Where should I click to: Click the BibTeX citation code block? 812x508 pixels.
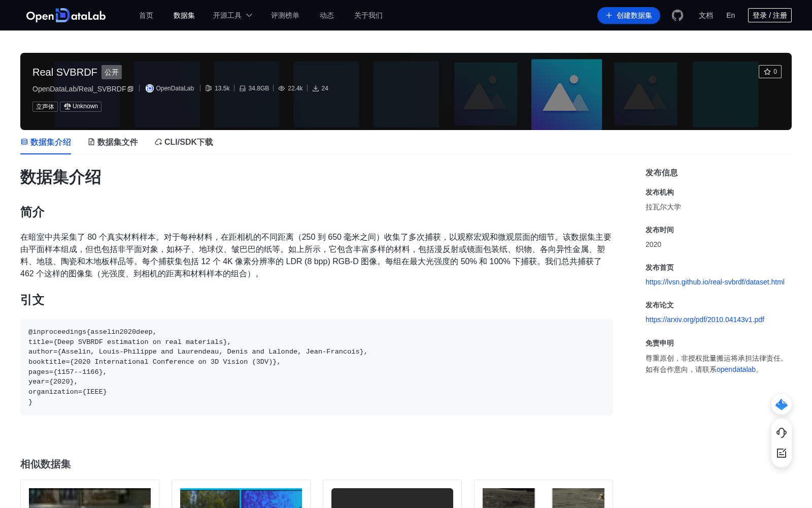317,367
